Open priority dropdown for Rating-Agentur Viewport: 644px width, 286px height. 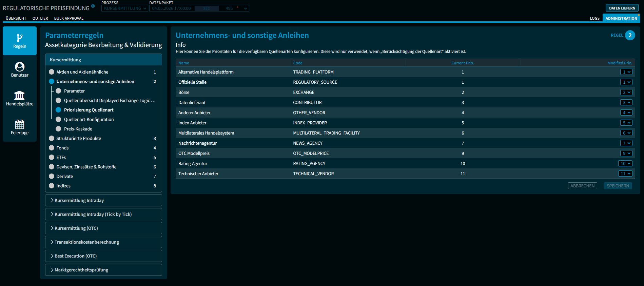pyautogui.click(x=625, y=163)
